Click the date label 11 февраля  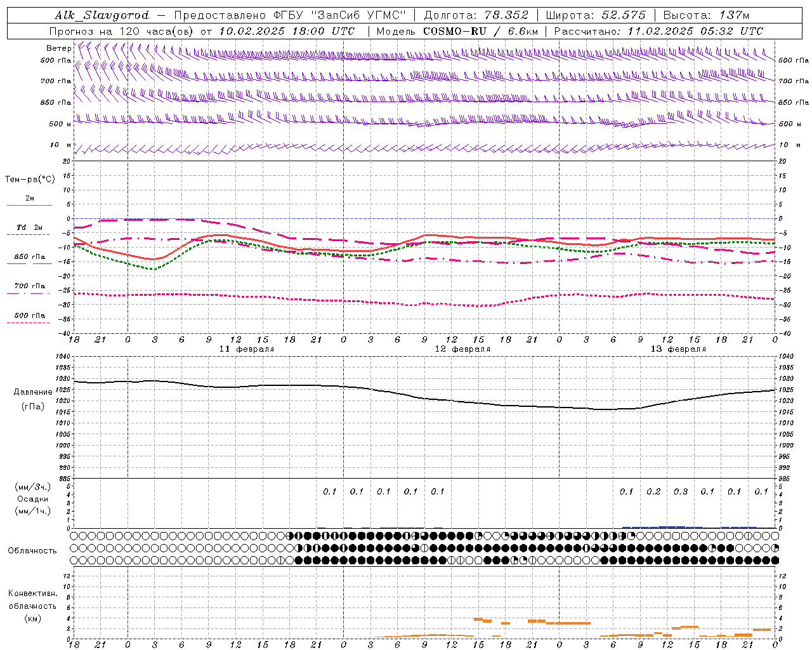[247, 349]
